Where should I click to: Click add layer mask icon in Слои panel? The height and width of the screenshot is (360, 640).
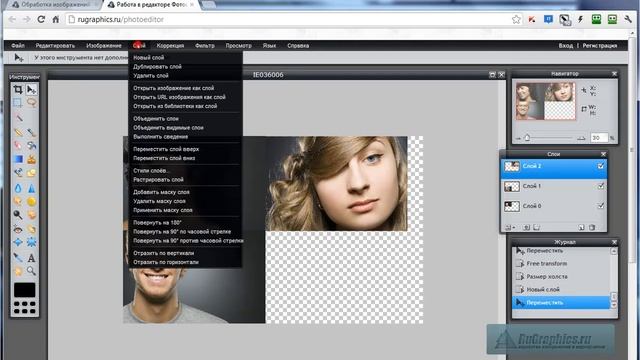(527, 227)
